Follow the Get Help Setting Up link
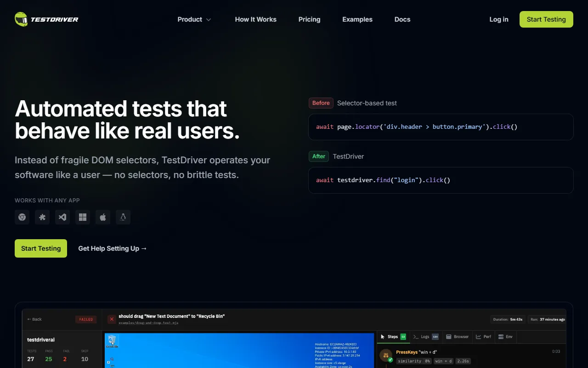 113,248
